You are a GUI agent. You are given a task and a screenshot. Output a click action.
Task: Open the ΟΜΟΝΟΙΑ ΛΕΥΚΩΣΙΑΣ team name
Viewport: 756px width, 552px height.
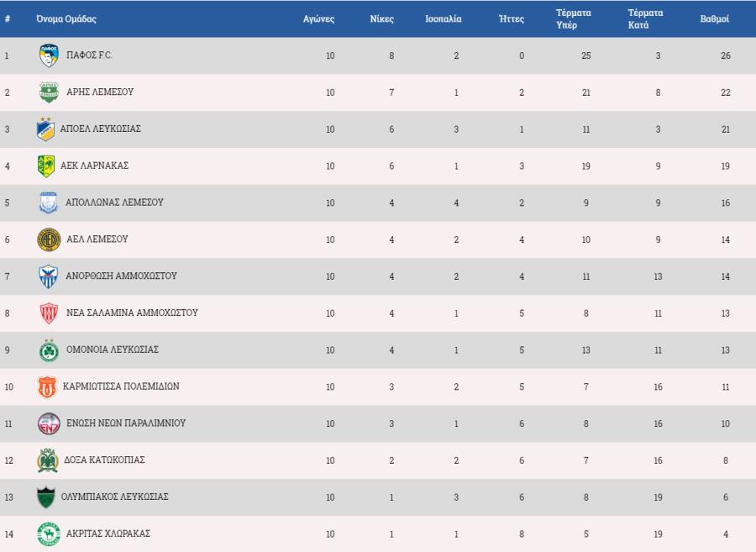(113, 350)
